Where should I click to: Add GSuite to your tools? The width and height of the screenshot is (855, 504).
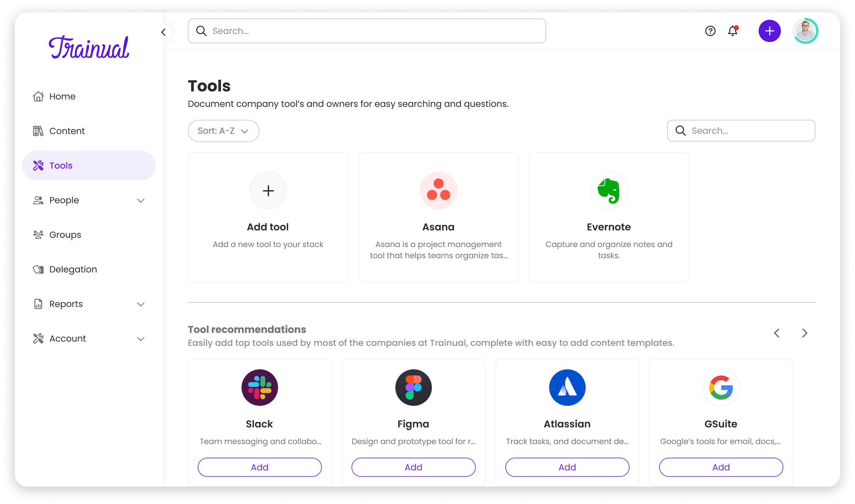721,467
